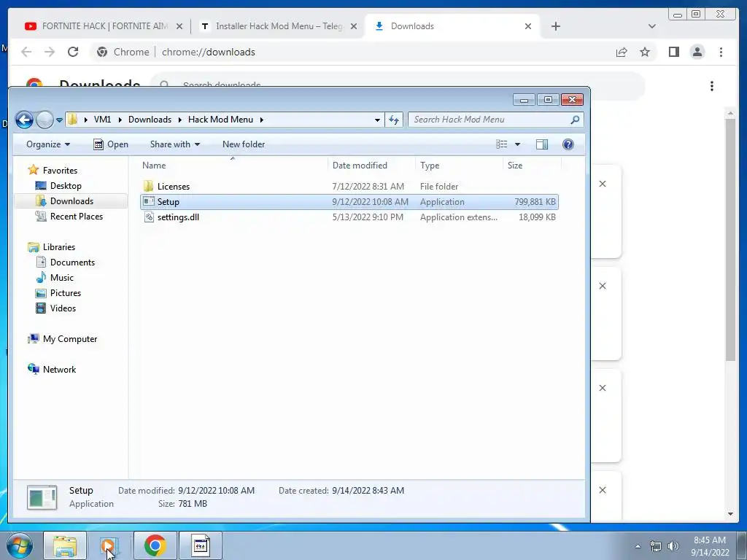Viewport: 747px width, 560px height.
Task: Click the Open toolbar button
Action: pos(111,144)
